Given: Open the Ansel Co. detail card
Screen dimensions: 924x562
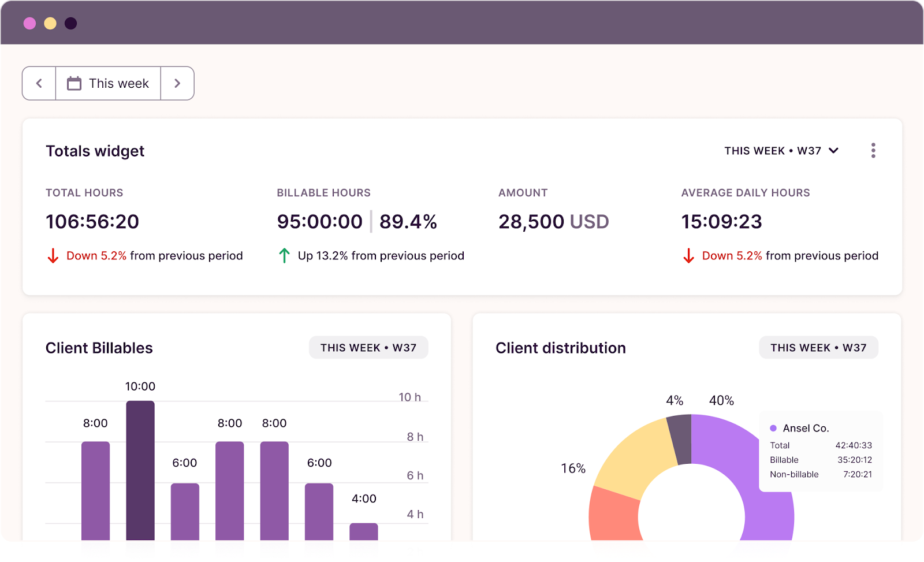Looking at the screenshot, I should 820,451.
